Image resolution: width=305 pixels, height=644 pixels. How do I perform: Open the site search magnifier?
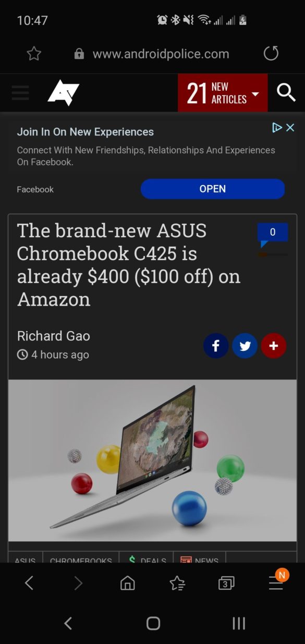(286, 93)
